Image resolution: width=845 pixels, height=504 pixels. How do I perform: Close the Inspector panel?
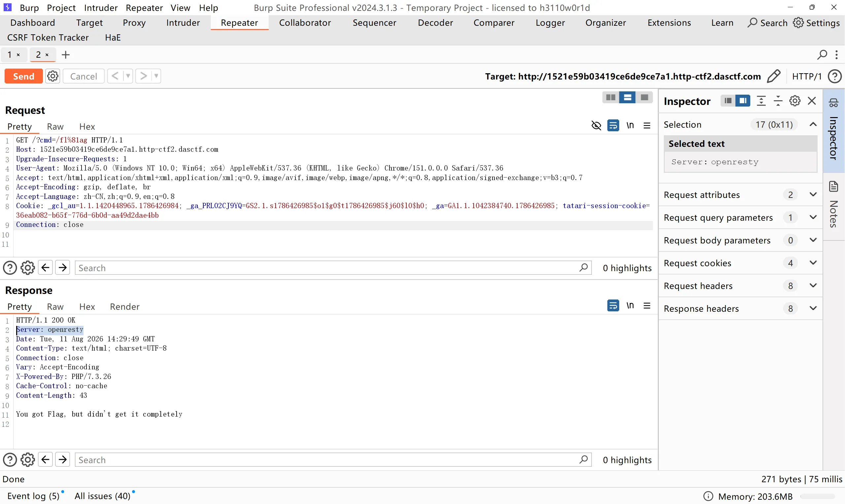click(812, 101)
